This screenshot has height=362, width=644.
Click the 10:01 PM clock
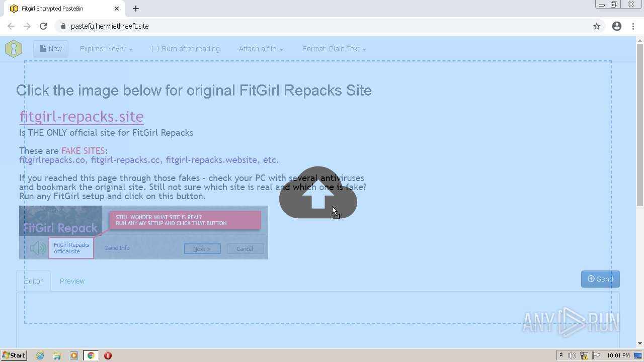[x=618, y=355]
